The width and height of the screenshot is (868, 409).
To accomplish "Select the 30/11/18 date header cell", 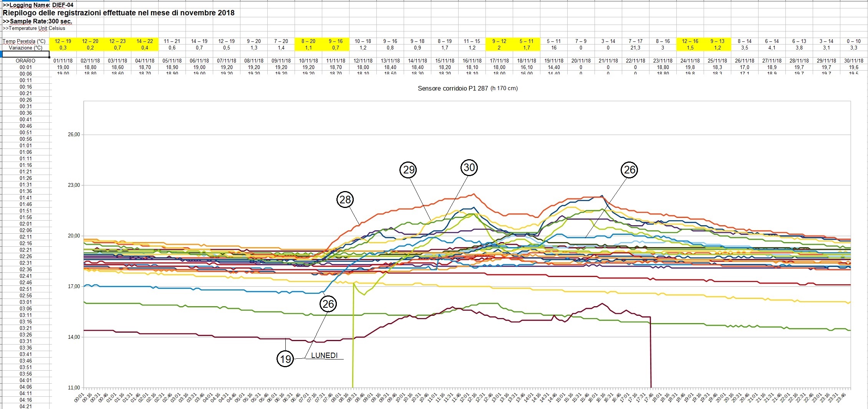I will point(853,61).
